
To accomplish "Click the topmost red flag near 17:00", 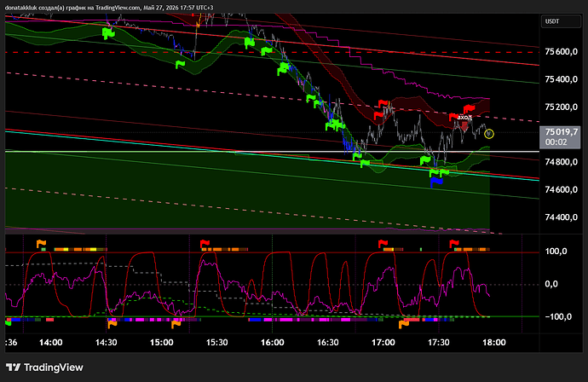I will pyautogui.click(x=383, y=103).
